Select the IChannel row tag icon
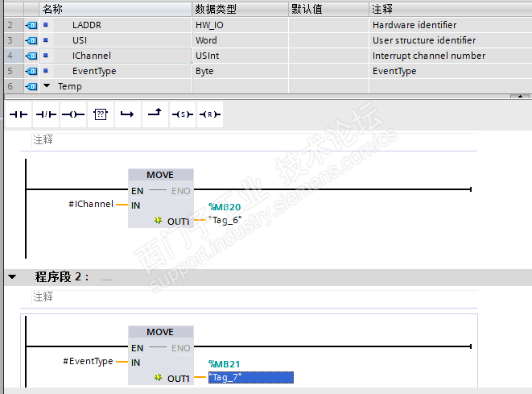The width and height of the screenshot is (532, 394). 31,56
